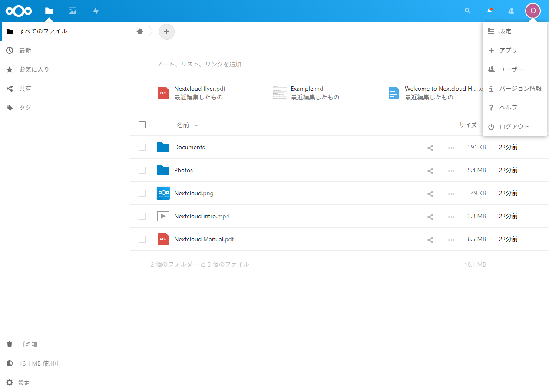Open the recent Nextcloud flyer.pdf thumbnail
Screen dimensions: 549x392
[163, 93]
